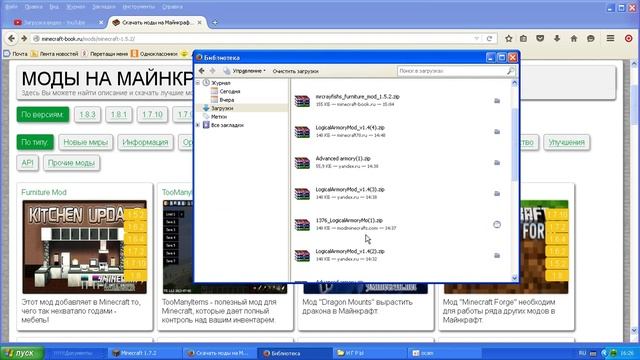Open the Лента новостей bookmark
Image resolution: width=640 pixels, height=360 pixels.
point(55,54)
